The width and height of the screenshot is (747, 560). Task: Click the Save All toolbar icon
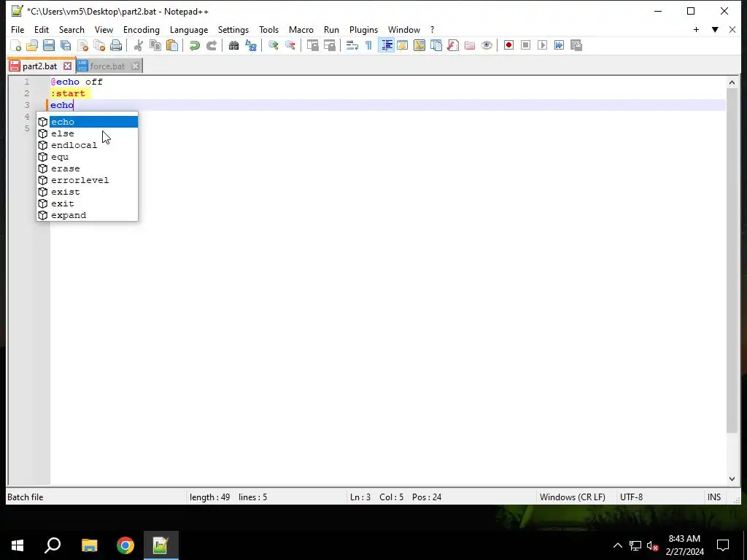click(x=65, y=45)
